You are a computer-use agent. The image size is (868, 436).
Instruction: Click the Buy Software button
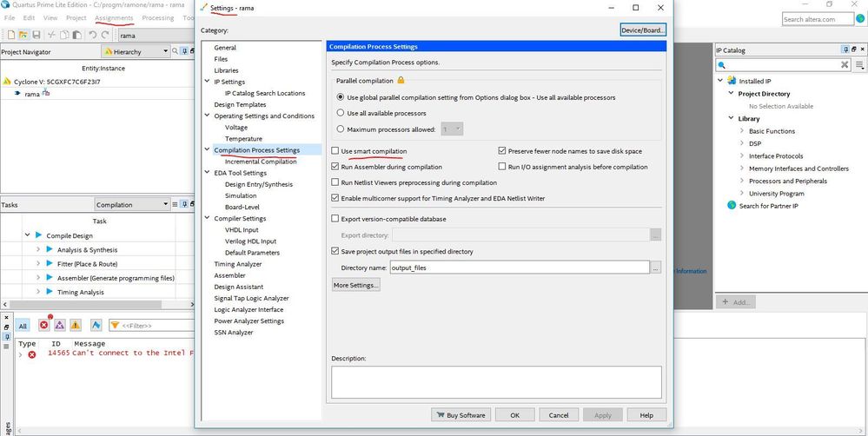tap(461, 415)
